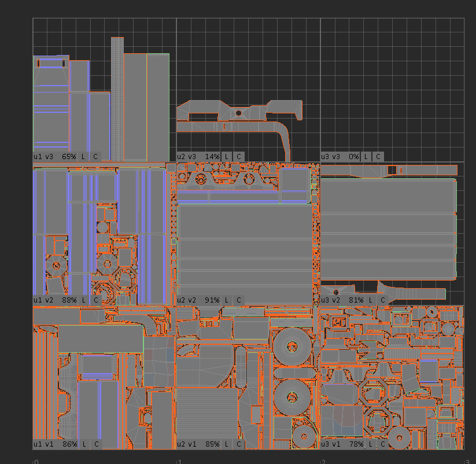Click the L button of tile u1 v1
The height and width of the screenshot is (464, 476).
point(84,444)
